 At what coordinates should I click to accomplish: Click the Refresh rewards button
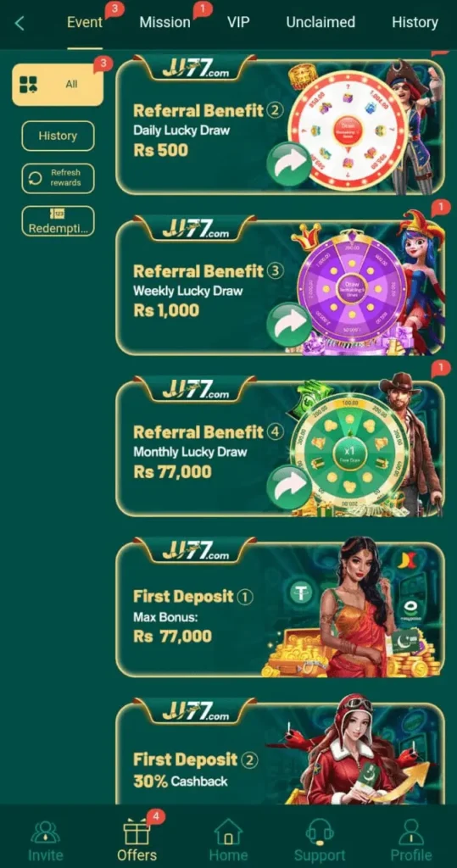(x=58, y=178)
